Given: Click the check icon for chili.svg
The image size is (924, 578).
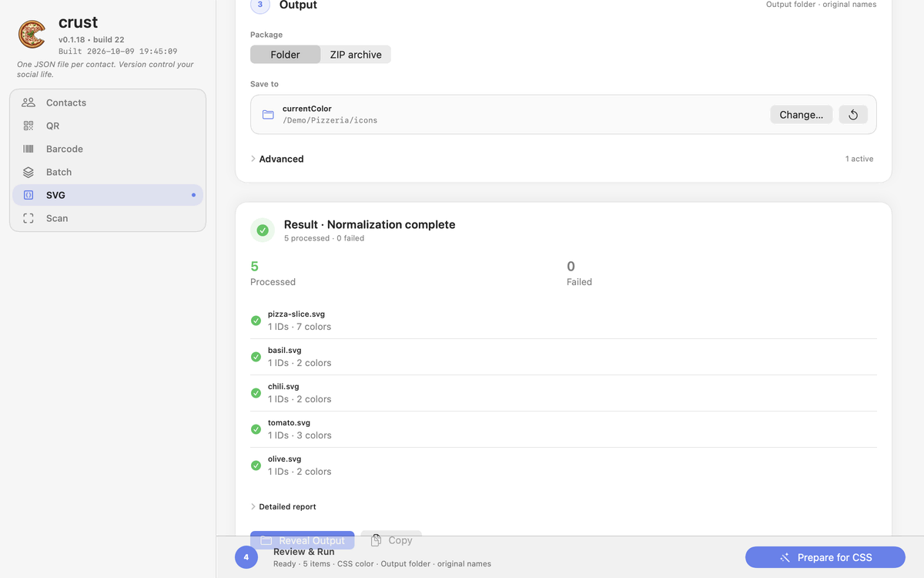Looking at the screenshot, I should pyautogui.click(x=256, y=393).
